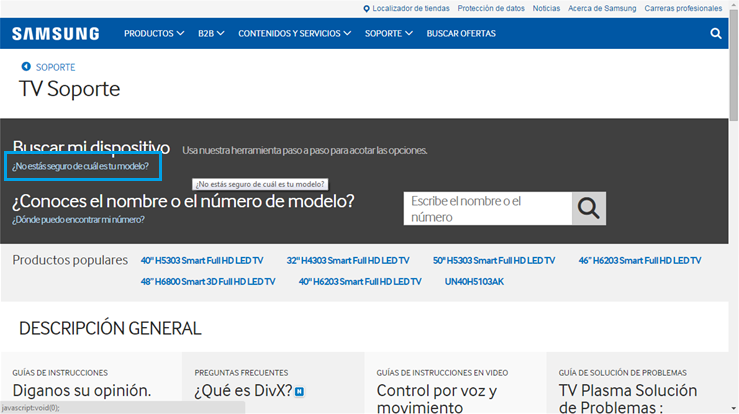Viewport: 739px width, 414px height.
Task: Click the TV Soporte page title
Action: (x=69, y=89)
